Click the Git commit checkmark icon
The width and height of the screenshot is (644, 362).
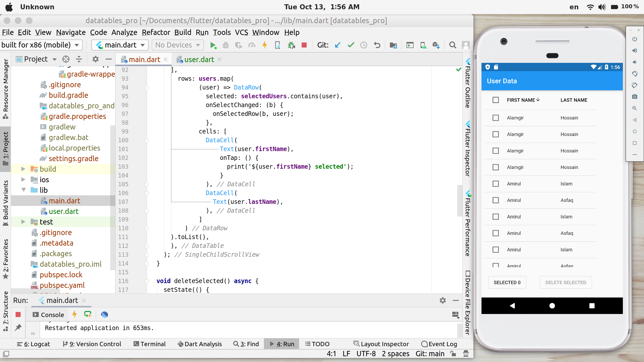point(351,45)
